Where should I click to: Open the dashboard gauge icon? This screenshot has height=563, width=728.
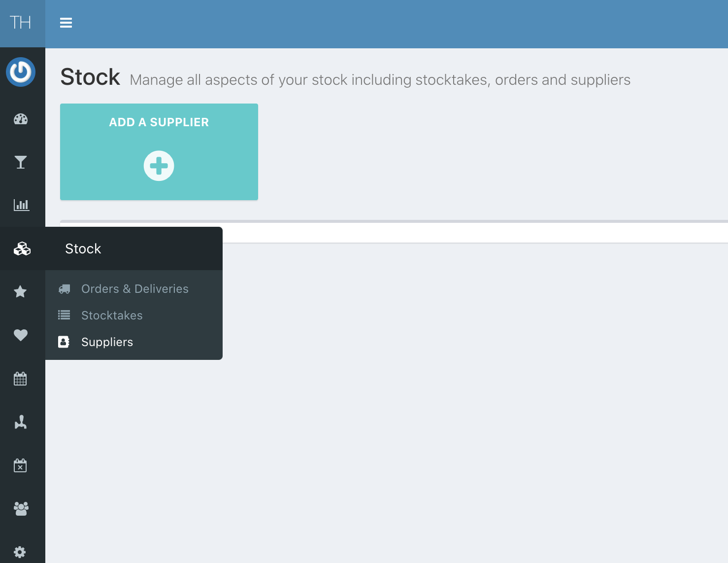pyautogui.click(x=21, y=119)
